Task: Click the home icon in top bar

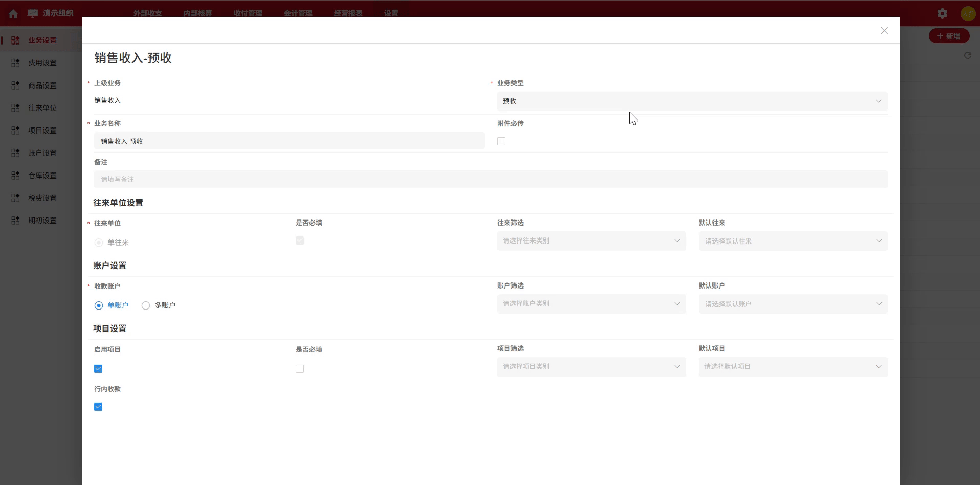Action: point(13,14)
